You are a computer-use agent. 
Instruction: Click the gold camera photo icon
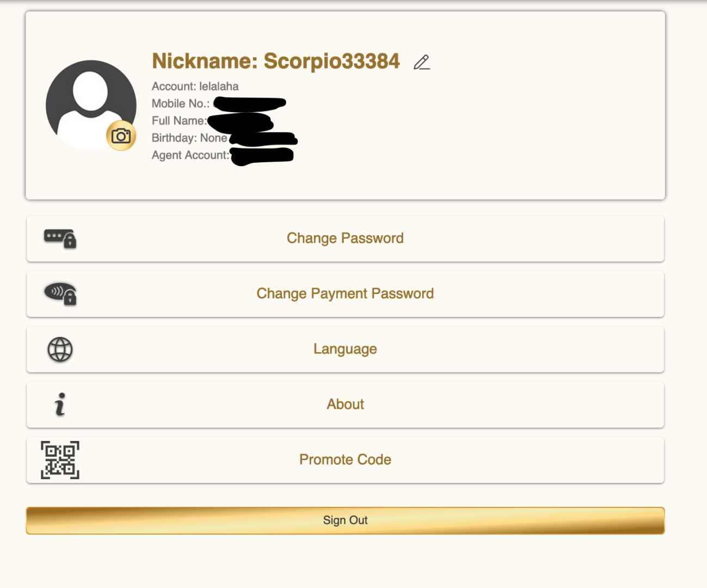121,136
